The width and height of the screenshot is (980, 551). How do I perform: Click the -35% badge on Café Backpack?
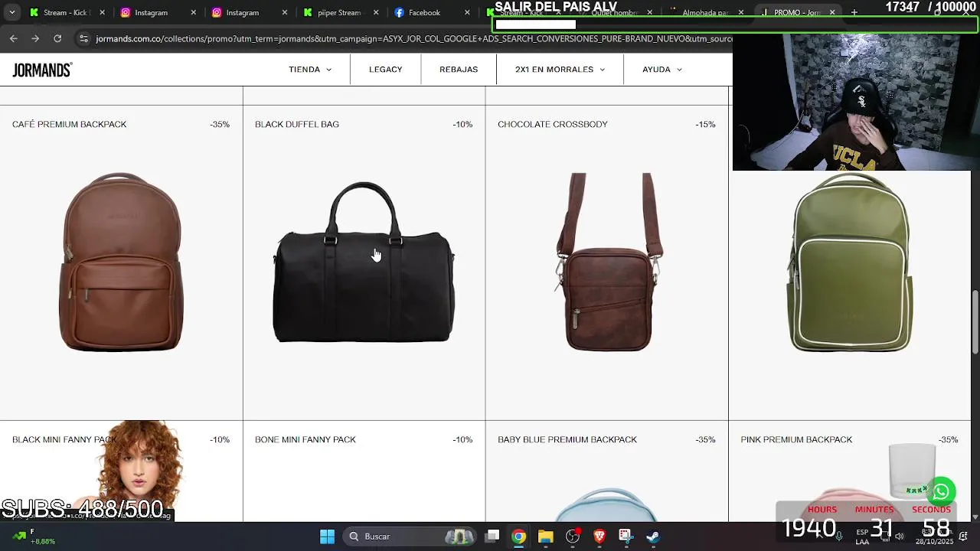(x=220, y=124)
